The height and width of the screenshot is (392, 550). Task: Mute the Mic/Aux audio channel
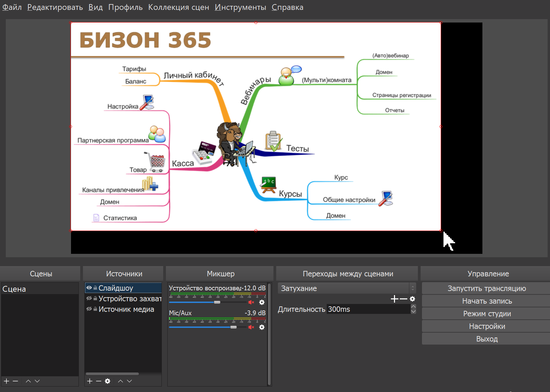[x=251, y=327]
